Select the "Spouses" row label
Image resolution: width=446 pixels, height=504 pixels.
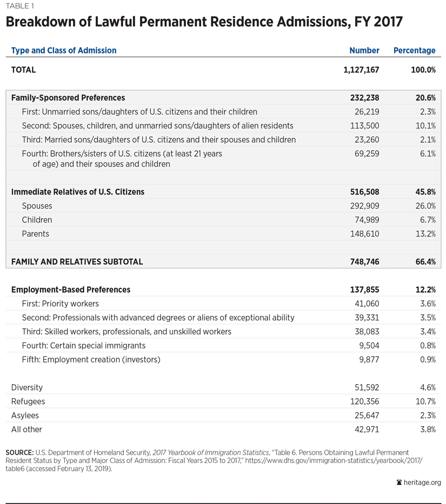(x=37, y=206)
